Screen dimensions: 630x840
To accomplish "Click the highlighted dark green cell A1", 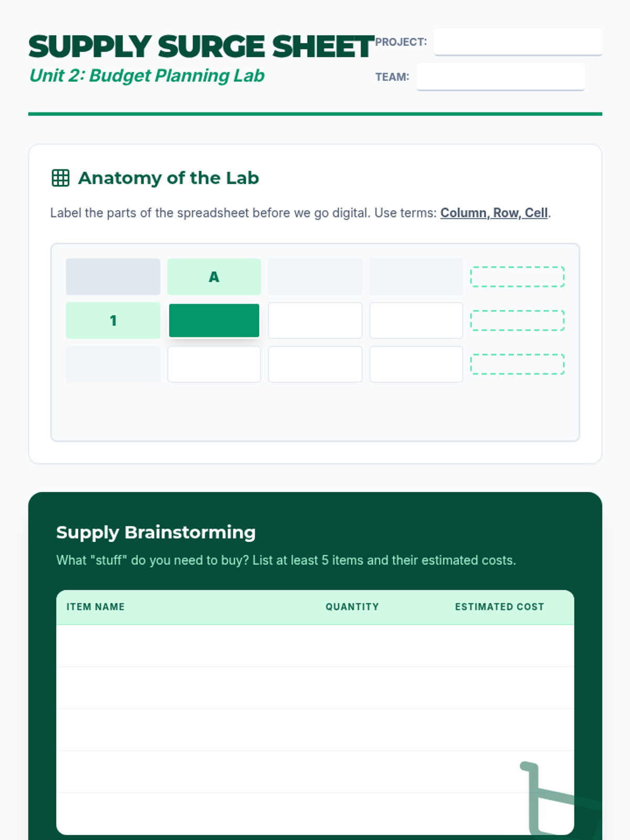I will coord(214,320).
